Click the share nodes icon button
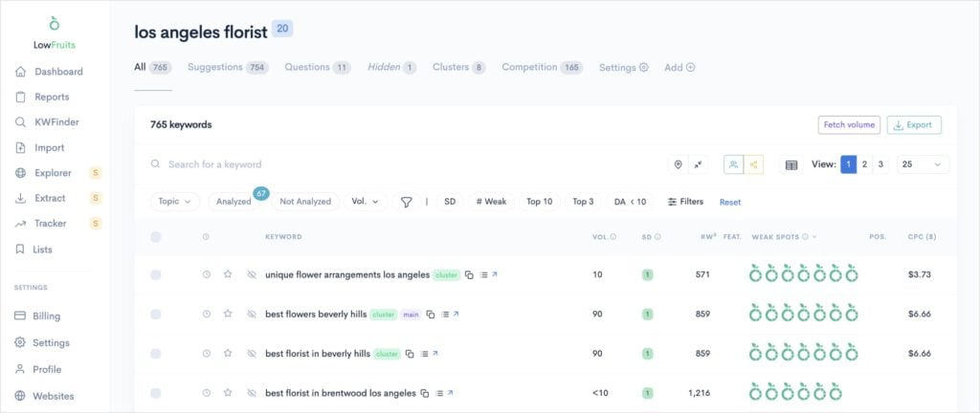Screen dimensions: 980x413 coord(754,164)
